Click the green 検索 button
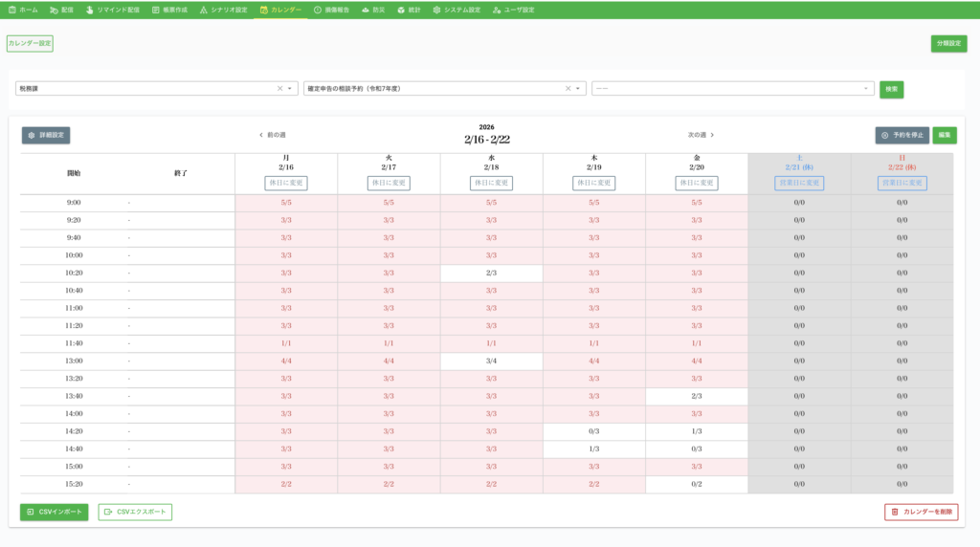The width and height of the screenshot is (980, 547). point(891,89)
